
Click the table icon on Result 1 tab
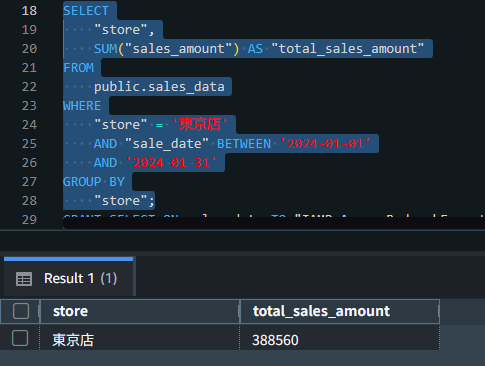coord(24,279)
